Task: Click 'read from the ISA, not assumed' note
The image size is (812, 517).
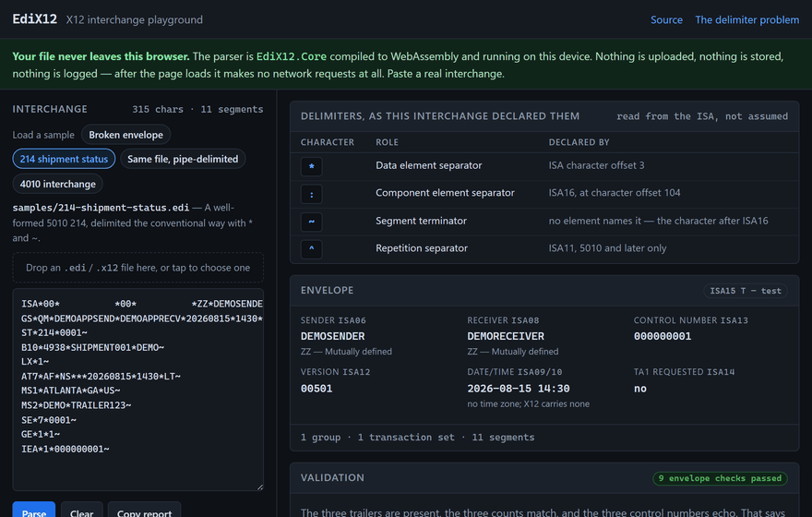Action: pyautogui.click(x=702, y=116)
